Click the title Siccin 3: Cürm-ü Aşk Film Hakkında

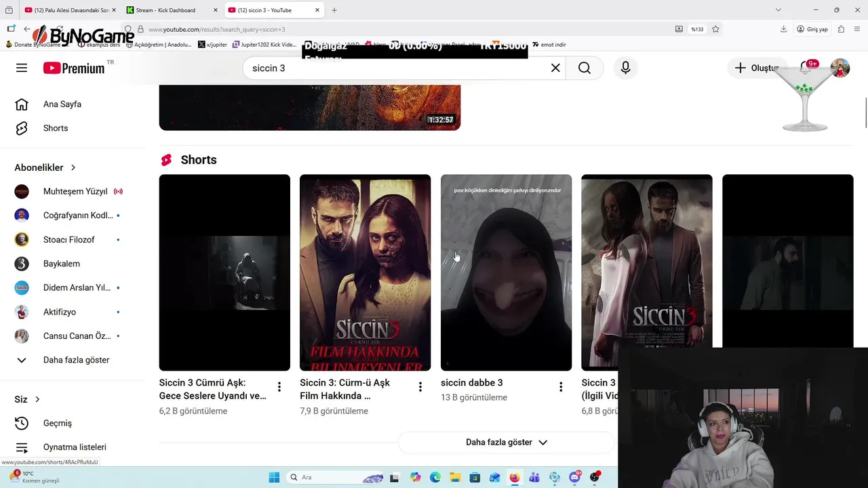(x=344, y=389)
